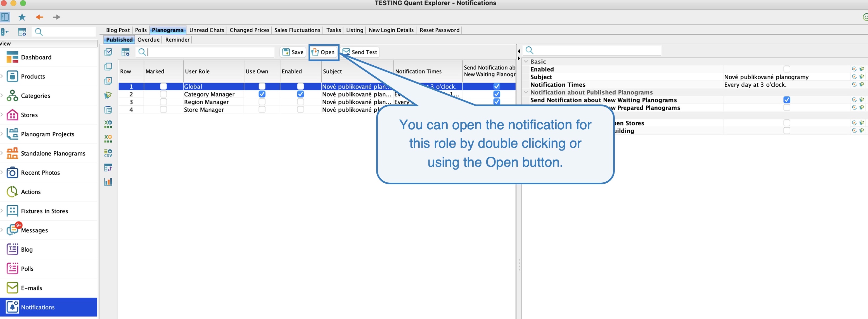This screenshot has width=868, height=319.
Task: Click the green cursor icon in the Subject property row
Action: pos(862,77)
